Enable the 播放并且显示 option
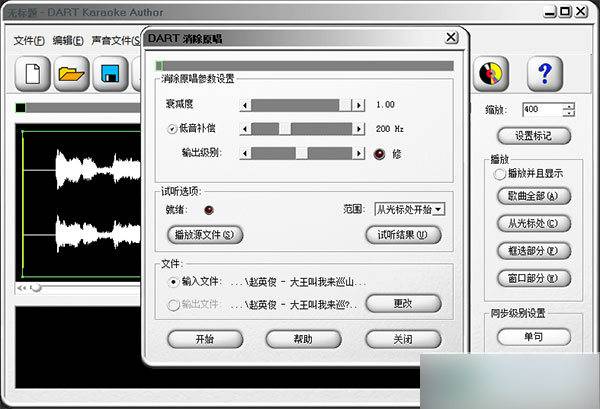Viewport: 600px width, 409px height. click(499, 174)
